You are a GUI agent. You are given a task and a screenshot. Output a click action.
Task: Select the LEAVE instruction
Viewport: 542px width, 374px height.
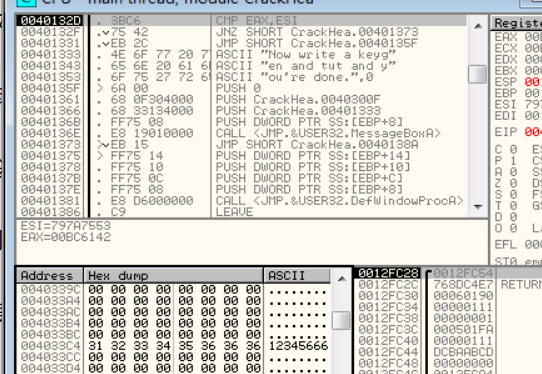point(234,212)
